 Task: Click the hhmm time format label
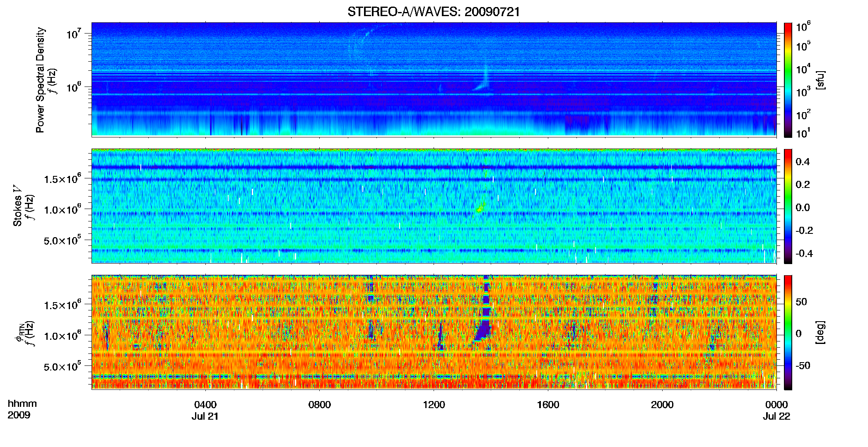22,404
